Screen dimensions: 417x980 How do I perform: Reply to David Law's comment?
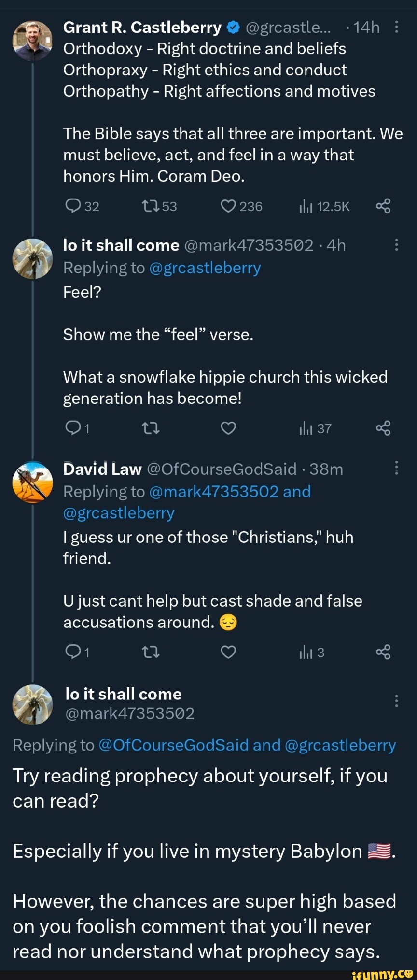click(73, 653)
